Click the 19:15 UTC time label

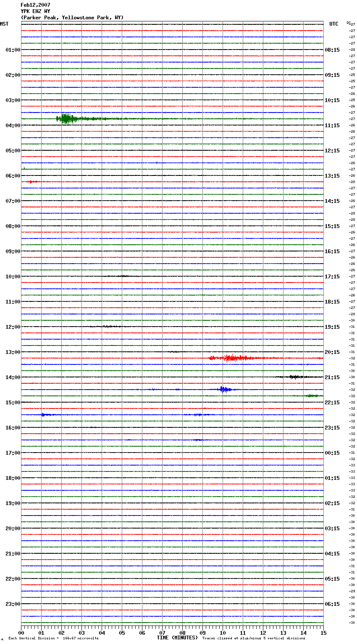click(332, 327)
